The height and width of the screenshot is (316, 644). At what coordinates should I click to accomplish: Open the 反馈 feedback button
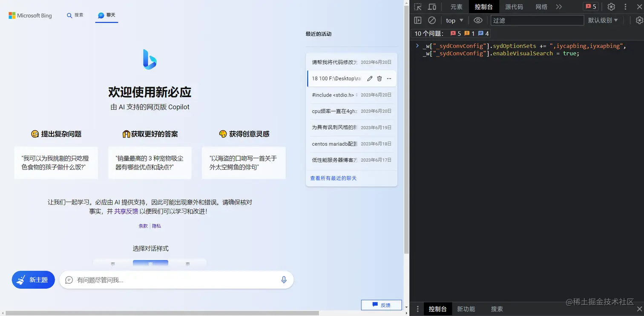point(381,305)
